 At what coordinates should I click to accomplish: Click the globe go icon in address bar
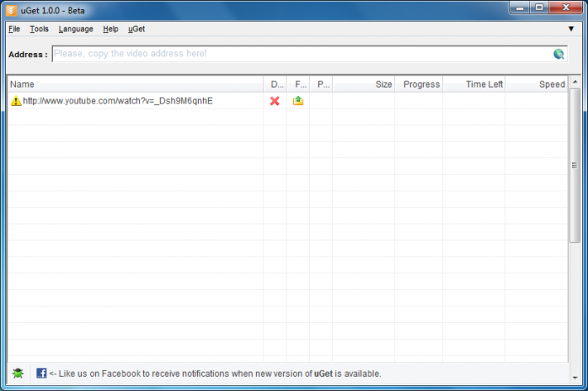pyautogui.click(x=559, y=54)
